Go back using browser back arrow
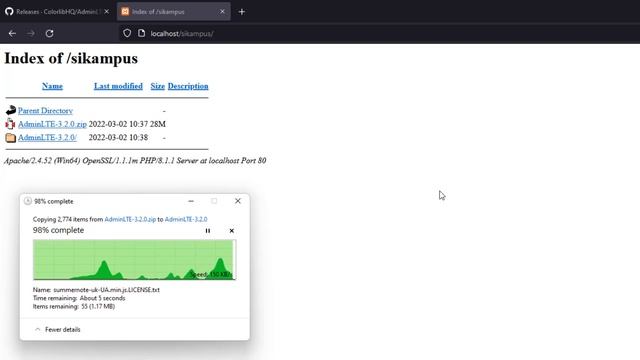Viewport: 640px width, 360px height. click(12, 33)
